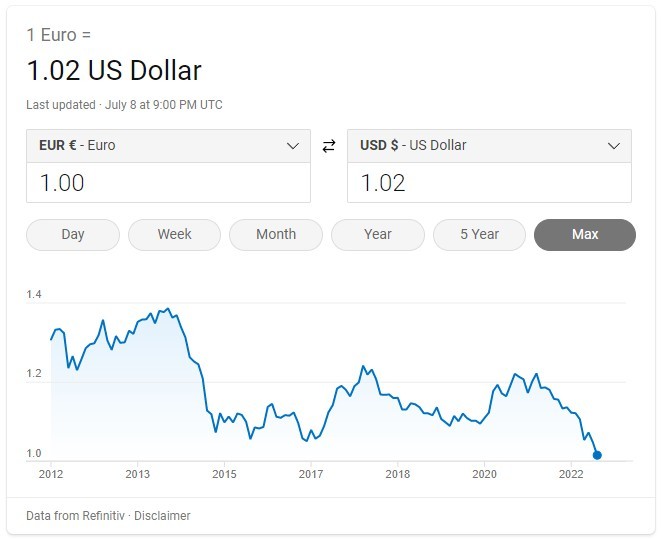
Task: Select the Year range pill
Action: tap(378, 234)
